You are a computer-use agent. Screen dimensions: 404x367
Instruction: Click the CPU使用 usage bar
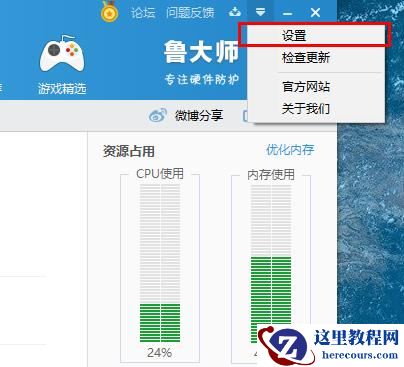coord(160,264)
